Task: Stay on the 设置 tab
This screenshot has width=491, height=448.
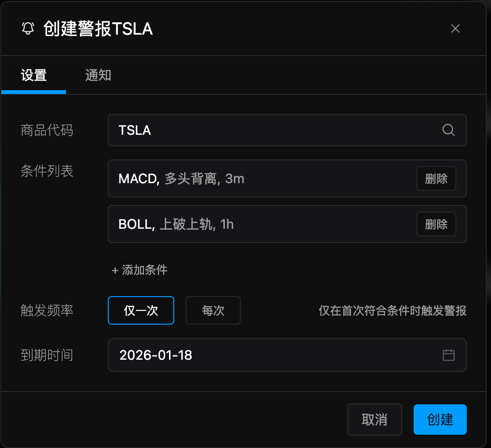Action: tap(33, 75)
